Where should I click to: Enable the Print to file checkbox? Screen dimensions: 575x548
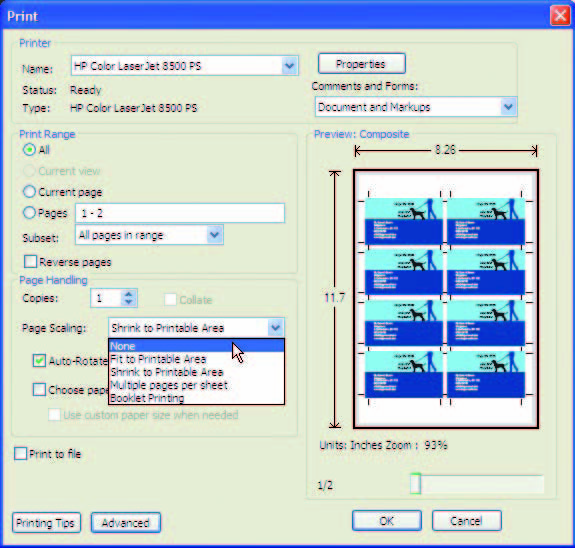[x=21, y=453]
